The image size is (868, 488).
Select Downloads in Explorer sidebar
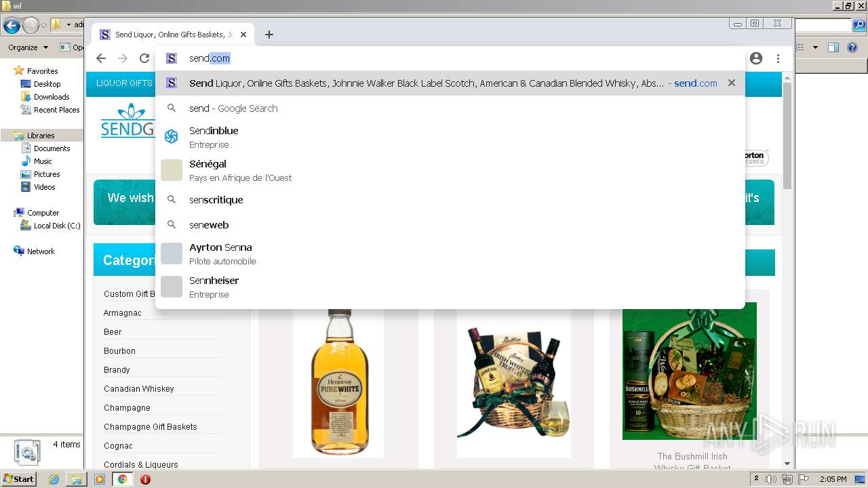tap(52, 97)
